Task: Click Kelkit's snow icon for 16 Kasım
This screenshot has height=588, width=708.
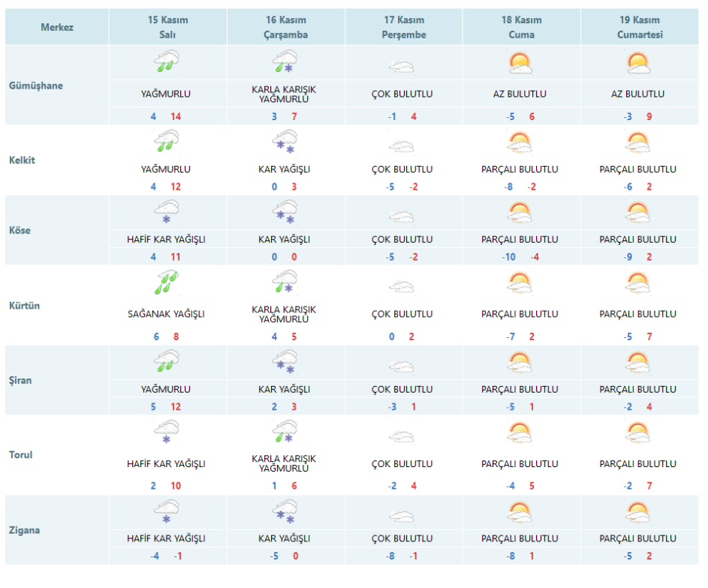Action: pos(284,142)
